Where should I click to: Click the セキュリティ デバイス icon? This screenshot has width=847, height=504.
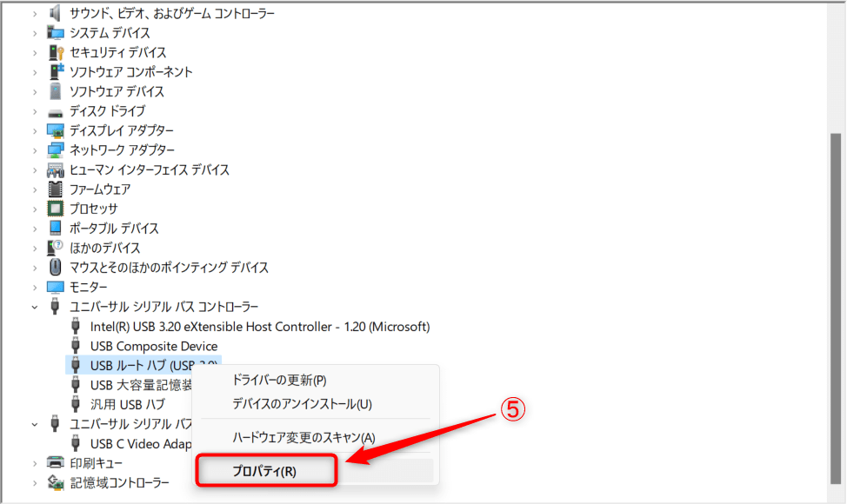(56, 52)
